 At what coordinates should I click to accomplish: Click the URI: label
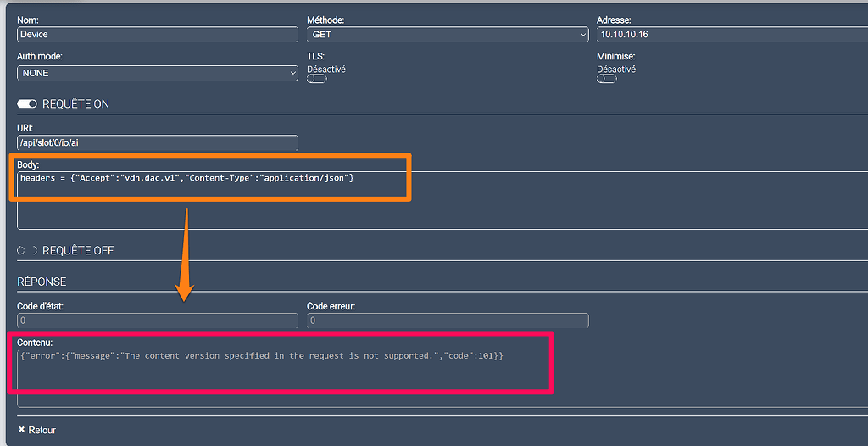tap(25, 129)
